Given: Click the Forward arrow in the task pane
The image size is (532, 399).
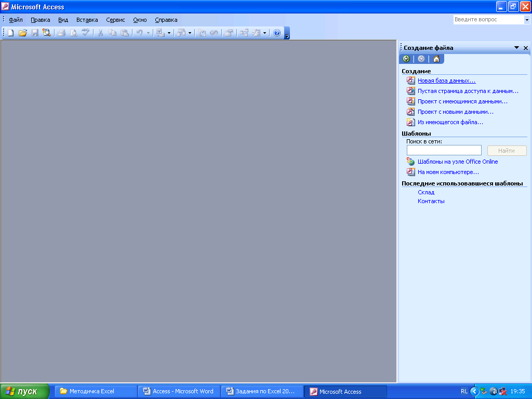Looking at the screenshot, I should (421, 59).
